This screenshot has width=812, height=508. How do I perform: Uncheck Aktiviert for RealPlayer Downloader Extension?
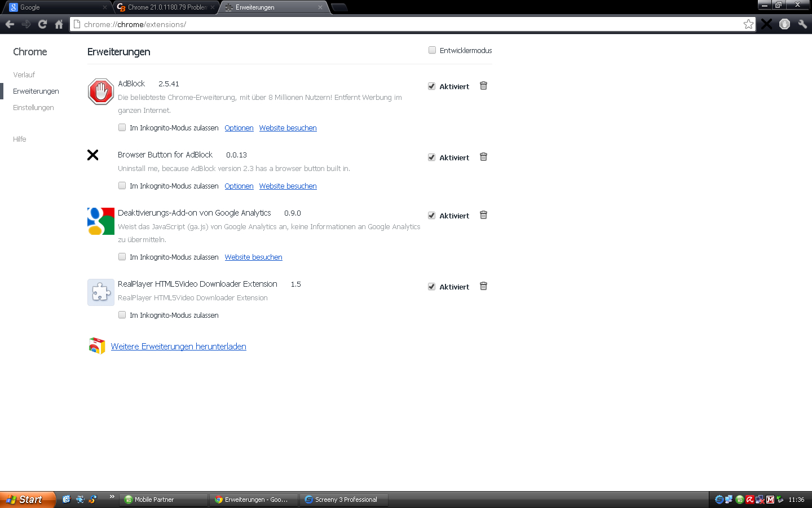point(432,287)
